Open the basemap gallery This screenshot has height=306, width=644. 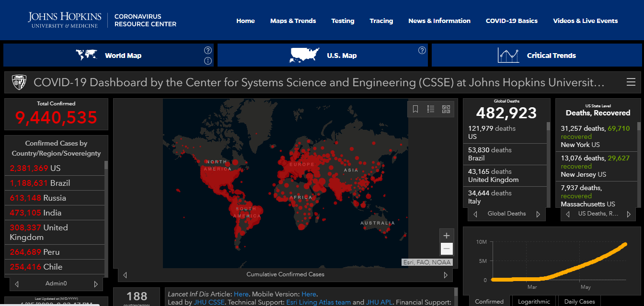[446, 109]
